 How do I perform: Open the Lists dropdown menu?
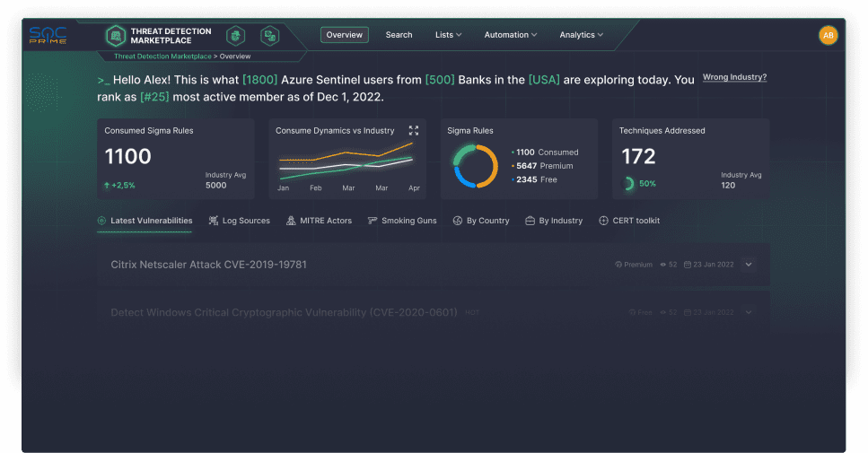coord(448,35)
